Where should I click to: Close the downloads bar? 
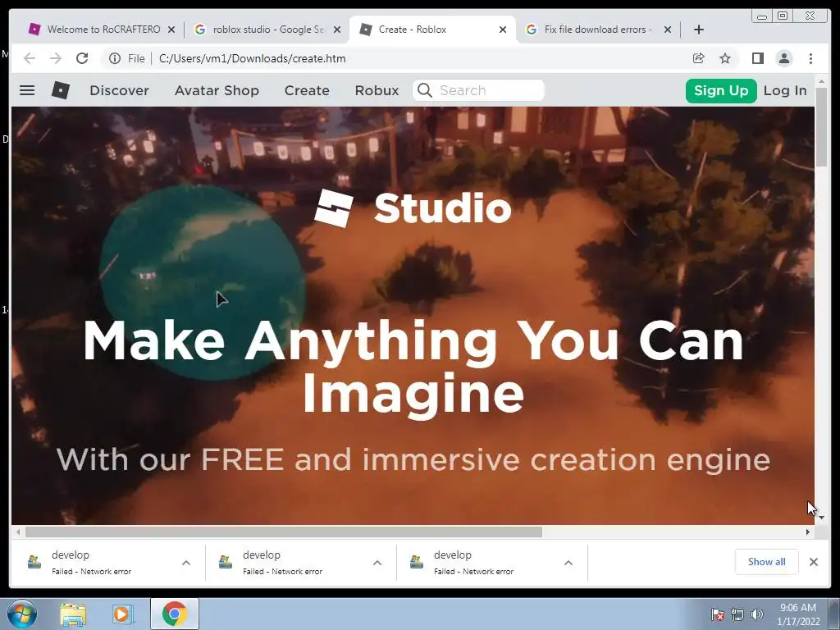(x=814, y=562)
